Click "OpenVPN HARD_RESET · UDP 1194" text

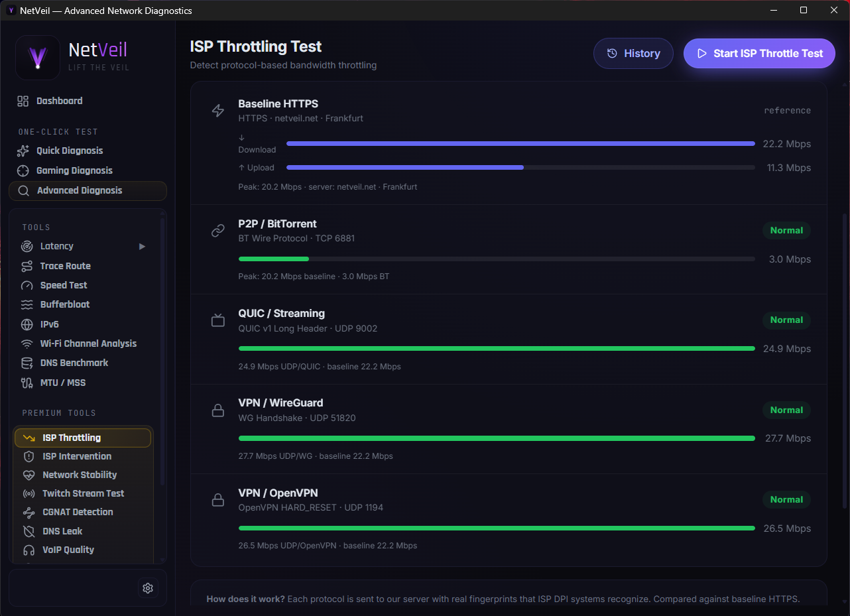click(x=311, y=508)
